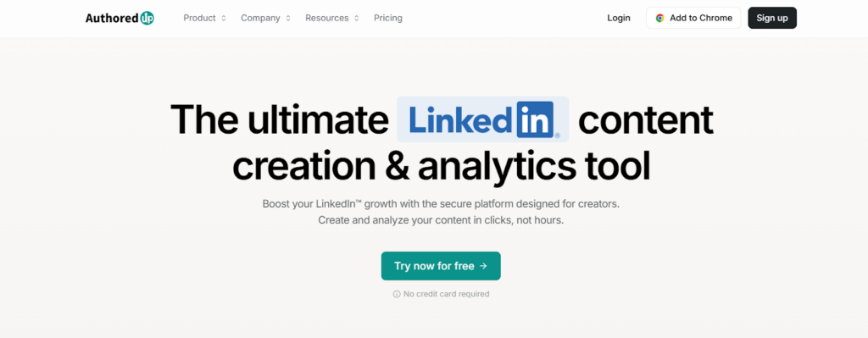
Task: Click the blue LinkedIn 'in' square icon
Action: click(x=535, y=119)
